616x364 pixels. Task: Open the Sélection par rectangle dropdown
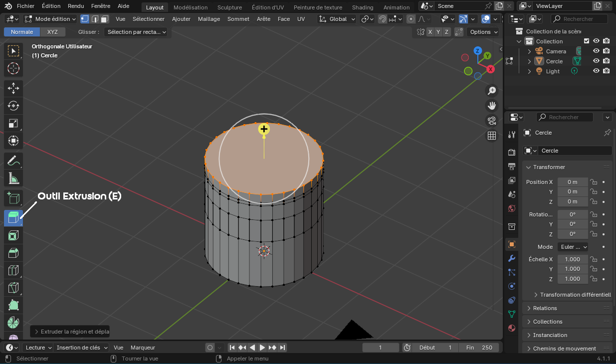point(137,32)
